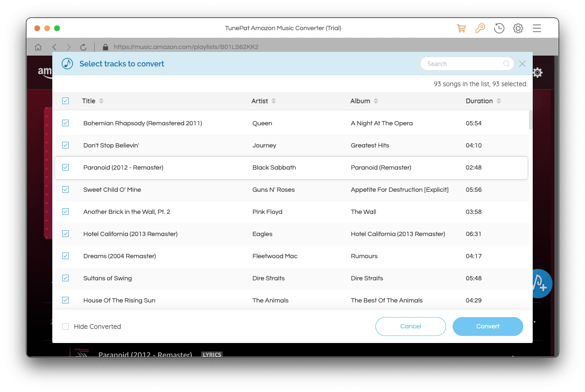Open the hamburger menu icon
The image size is (585, 392).
tap(537, 28)
